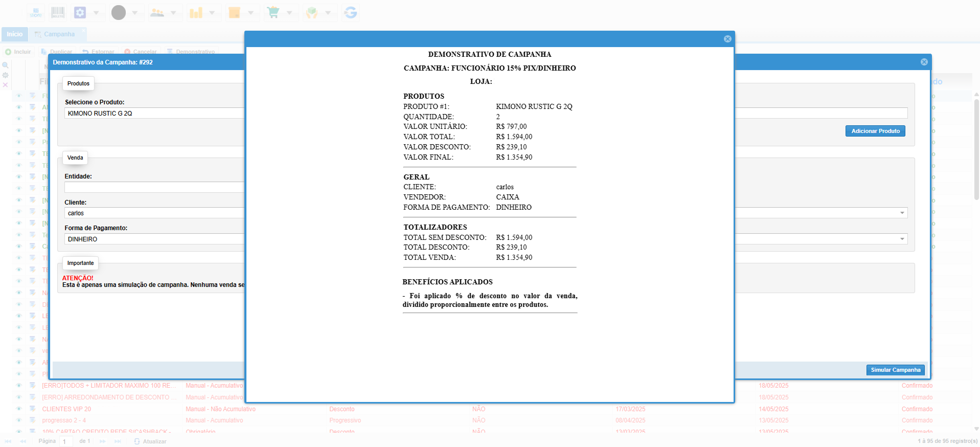Toggle eye icon on CLIENTES VIP 20 row

[19, 409]
